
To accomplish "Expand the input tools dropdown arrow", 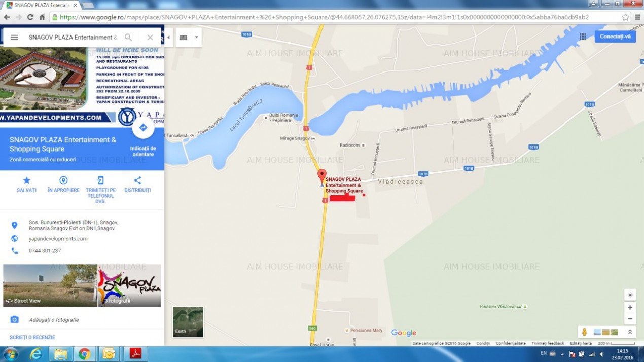I will point(196,38).
